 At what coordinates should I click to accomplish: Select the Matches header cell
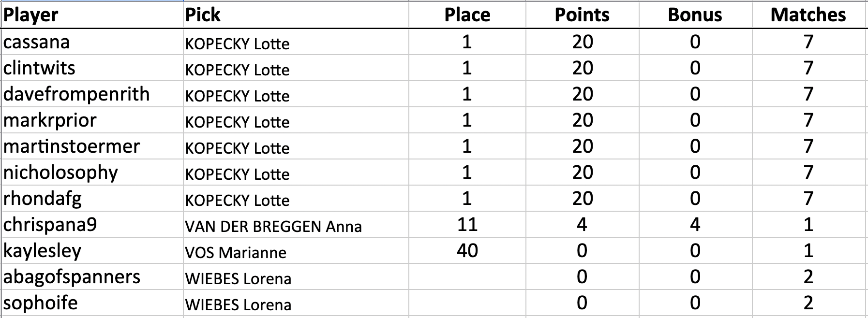[808, 15]
